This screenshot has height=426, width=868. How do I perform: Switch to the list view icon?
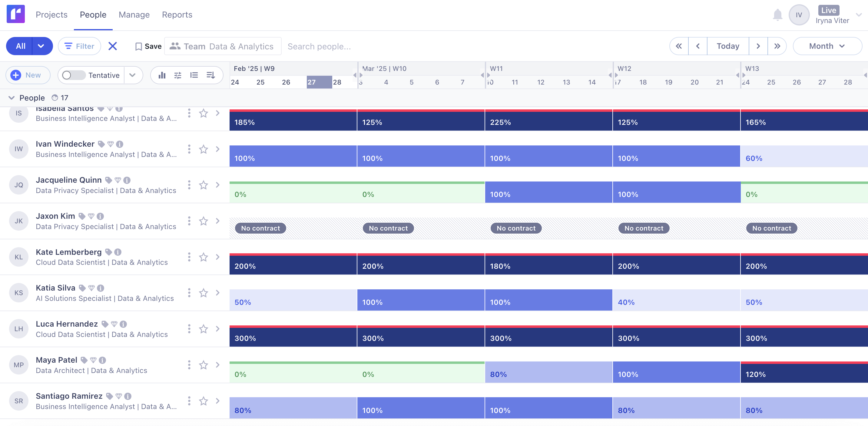[x=194, y=75]
